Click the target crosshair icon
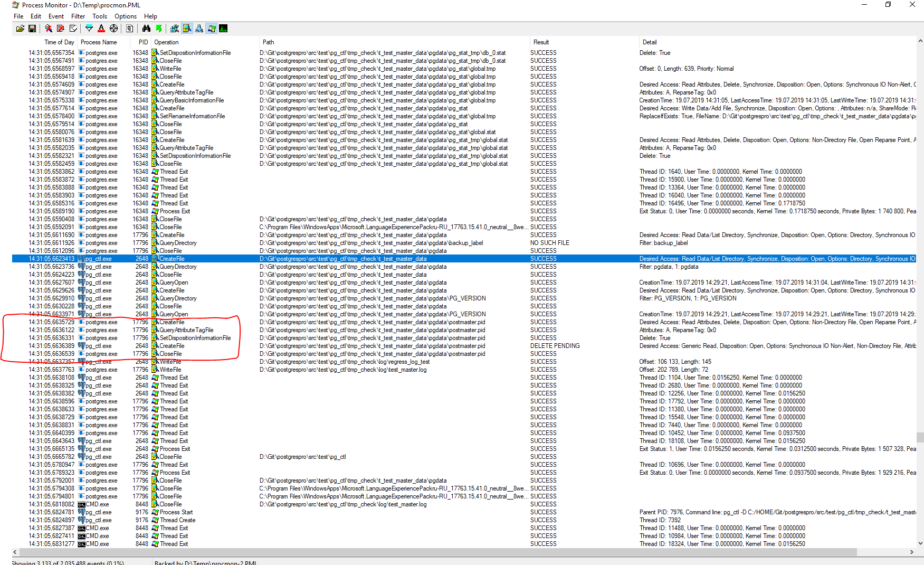 pyautogui.click(x=113, y=29)
